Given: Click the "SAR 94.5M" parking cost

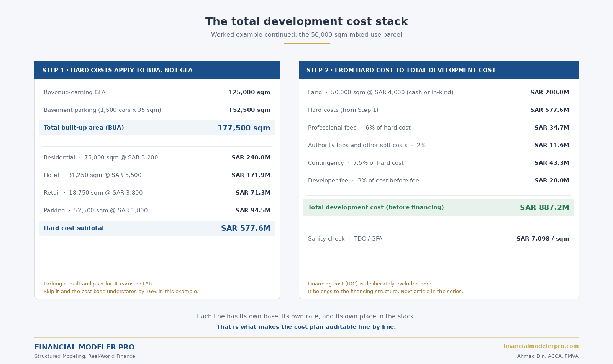Looking at the screenshot, I should [253, 210].
